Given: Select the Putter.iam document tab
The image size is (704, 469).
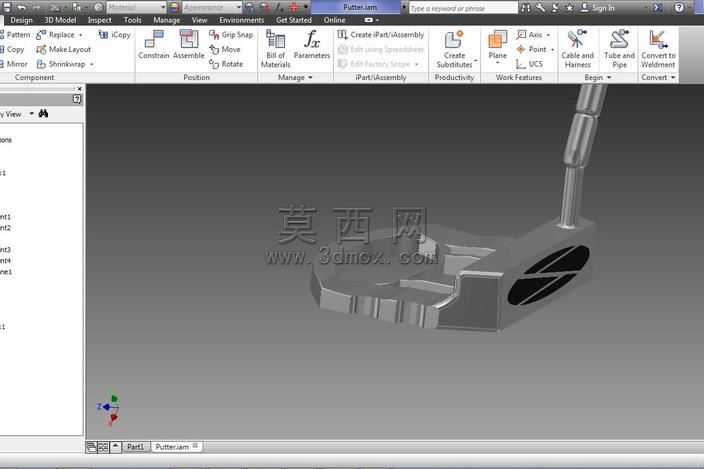Looking at the screenshot, I should coord(176,447).
